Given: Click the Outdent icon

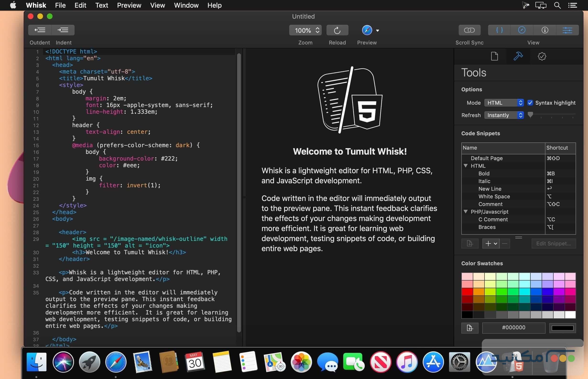Looking at the screenshot, I should [40, 30].
